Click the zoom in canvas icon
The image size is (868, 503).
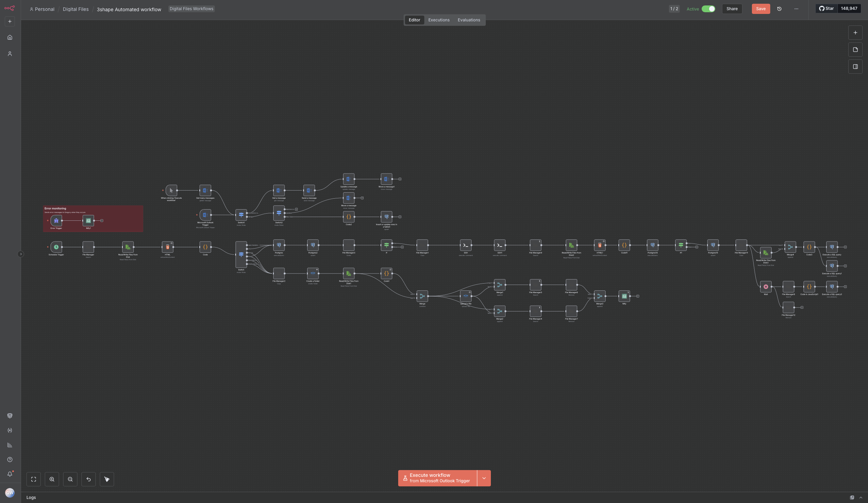point(52,479)
